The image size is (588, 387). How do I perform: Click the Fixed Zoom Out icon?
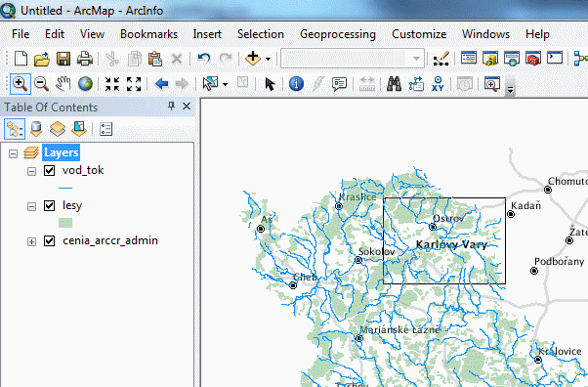[134, 84]
